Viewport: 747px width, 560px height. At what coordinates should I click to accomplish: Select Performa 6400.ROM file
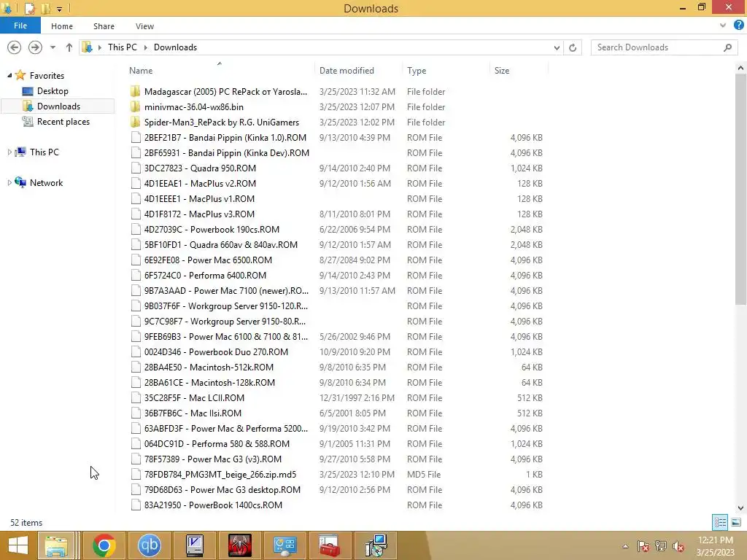[x=205, y=275]
